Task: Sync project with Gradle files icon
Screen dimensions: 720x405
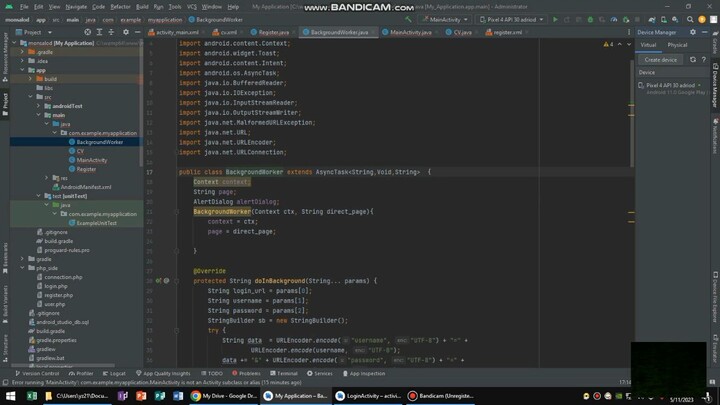Action: click(x=652, y=20)
